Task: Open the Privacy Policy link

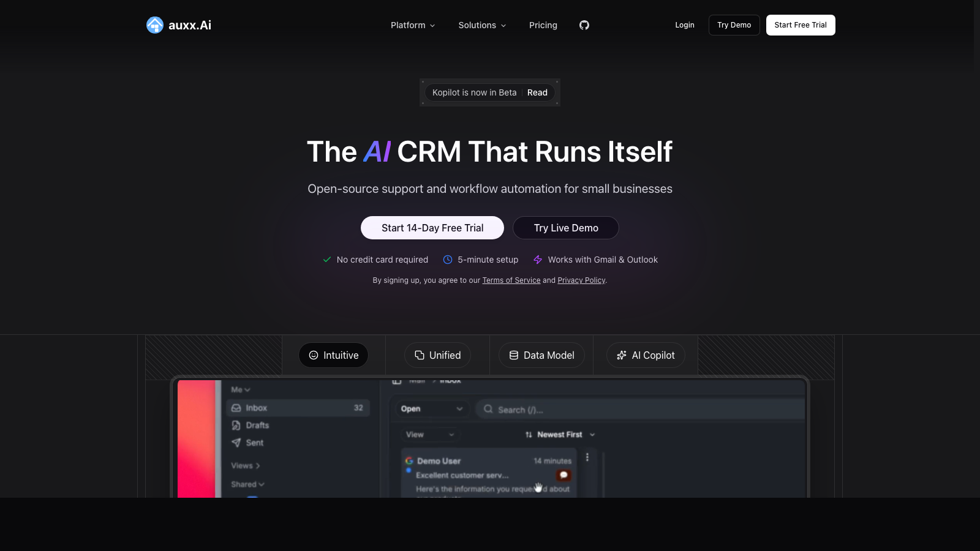Action: click(581, 280)
